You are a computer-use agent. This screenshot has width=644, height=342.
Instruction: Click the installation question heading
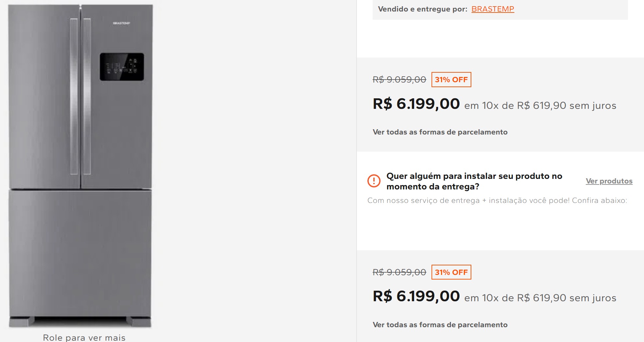(474, 181)
